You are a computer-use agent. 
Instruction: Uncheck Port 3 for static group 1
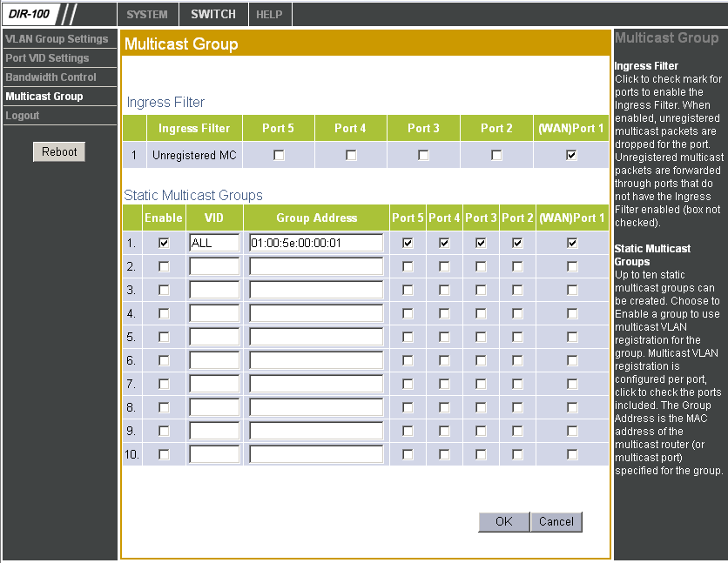pos(481,243)
